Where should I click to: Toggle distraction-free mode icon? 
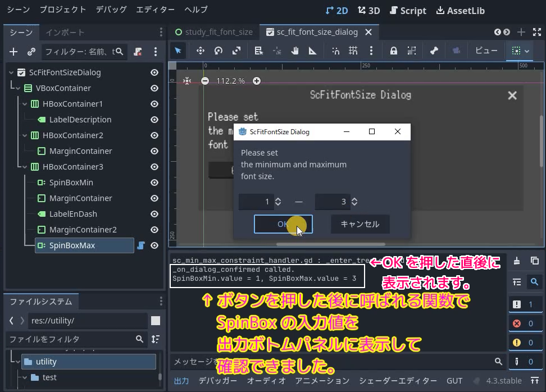537,33
